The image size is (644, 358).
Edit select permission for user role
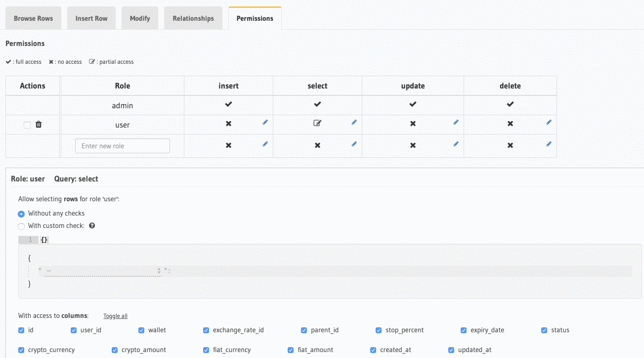coord(354,122)
